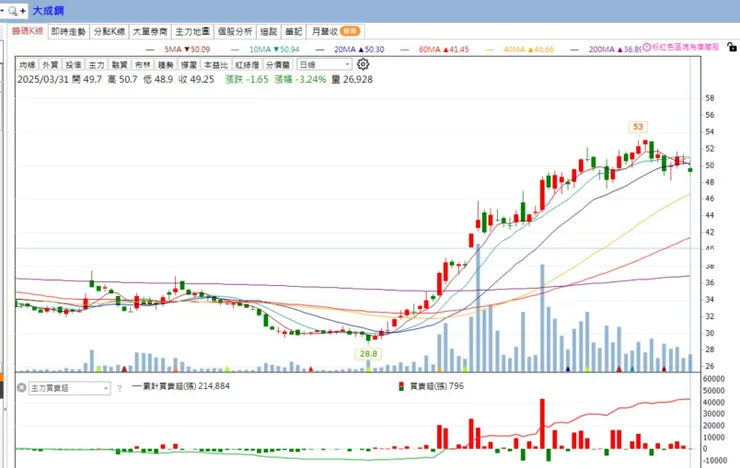Click the tallest red bar in 主力買賣超 chart
This screenshot has height=468, width=740.
[x=542, y=424]
